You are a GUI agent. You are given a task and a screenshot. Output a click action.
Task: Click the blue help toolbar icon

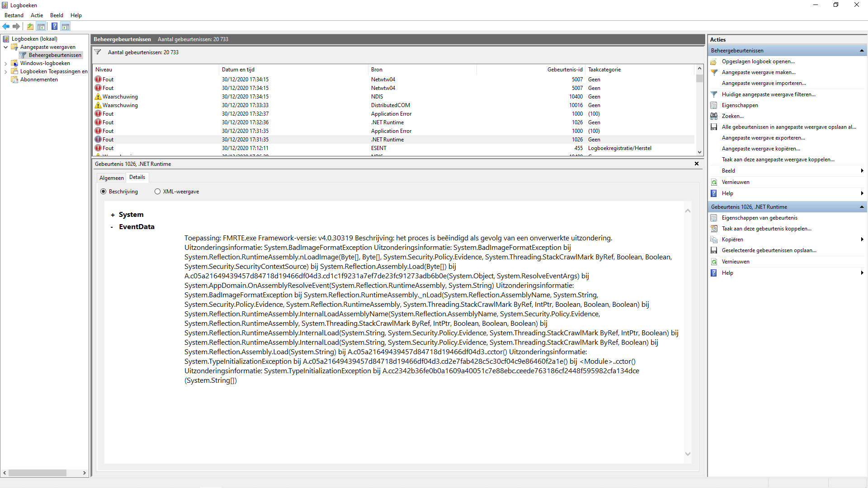54,27
